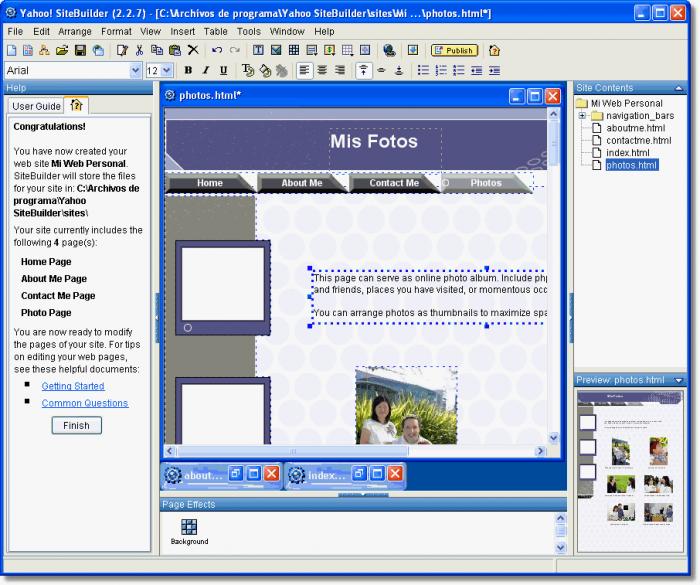Click the New Site toolbar icon

[44, 50]
